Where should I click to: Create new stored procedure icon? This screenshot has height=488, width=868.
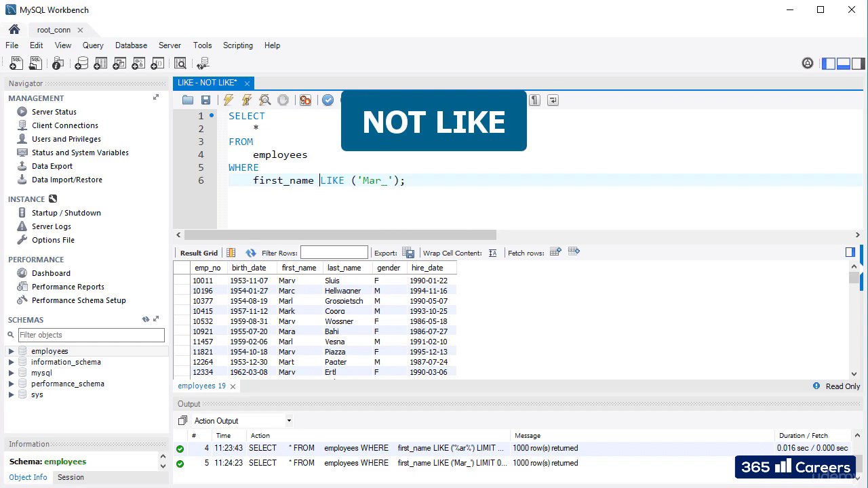(x=138, y=64)
